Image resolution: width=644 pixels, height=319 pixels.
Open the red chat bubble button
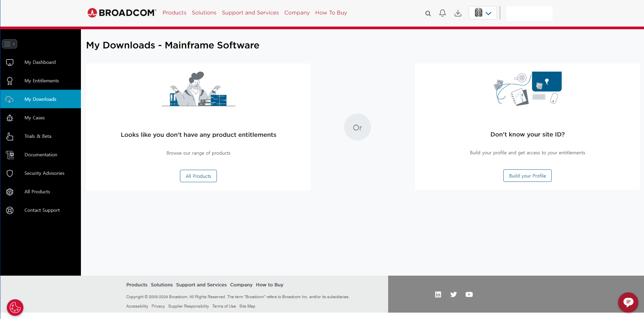(x=628, y=303)
